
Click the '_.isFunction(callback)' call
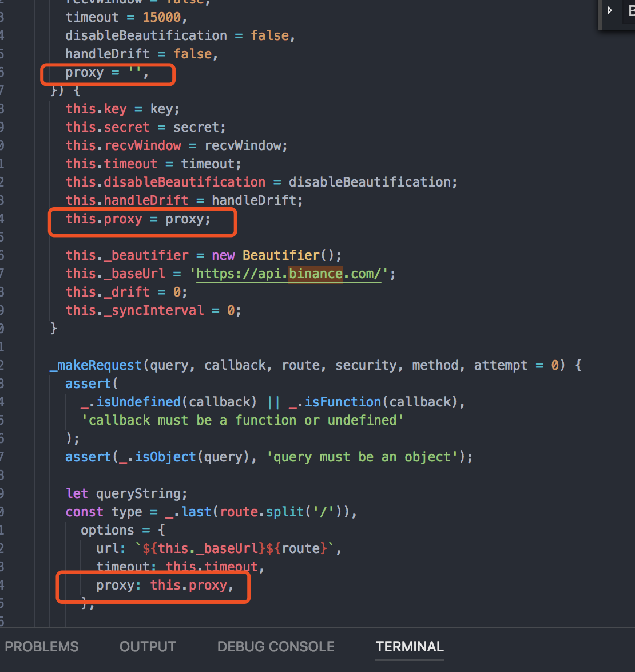pyautogui.click(x=373, y=402)
